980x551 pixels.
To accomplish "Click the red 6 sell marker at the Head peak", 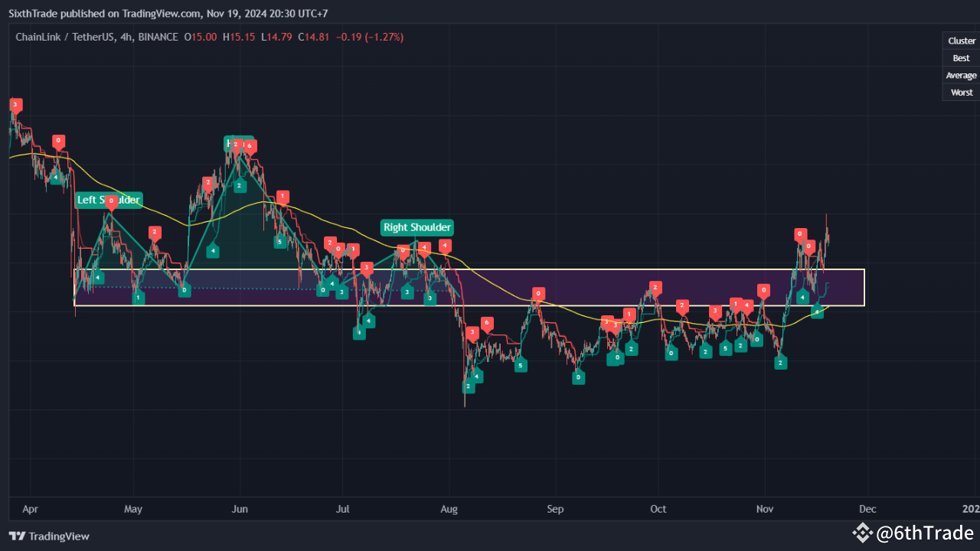I will 248,145.
